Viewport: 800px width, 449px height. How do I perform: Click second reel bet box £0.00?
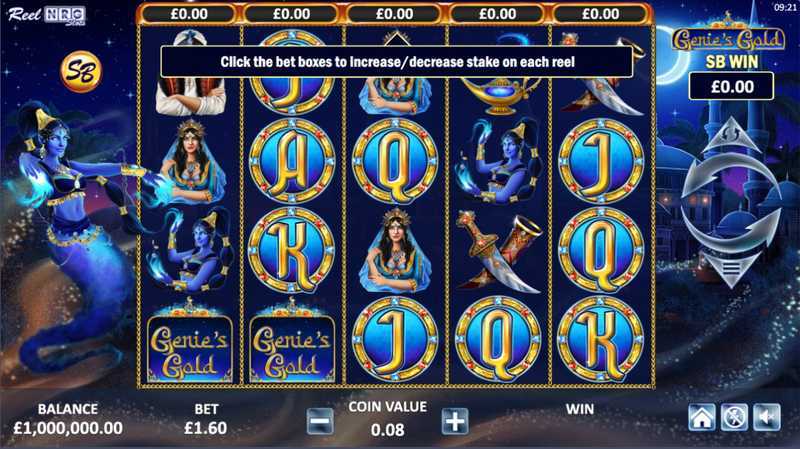point(292,14)
